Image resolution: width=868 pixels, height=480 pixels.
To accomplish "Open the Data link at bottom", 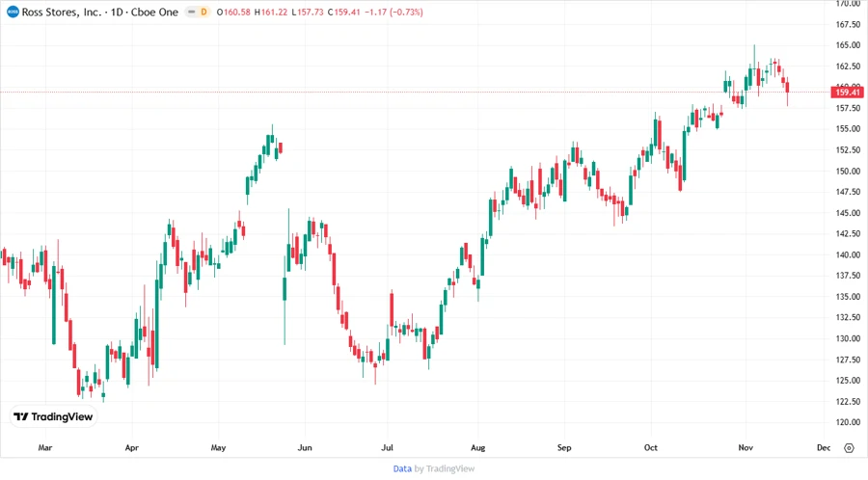I will (402, 468).
